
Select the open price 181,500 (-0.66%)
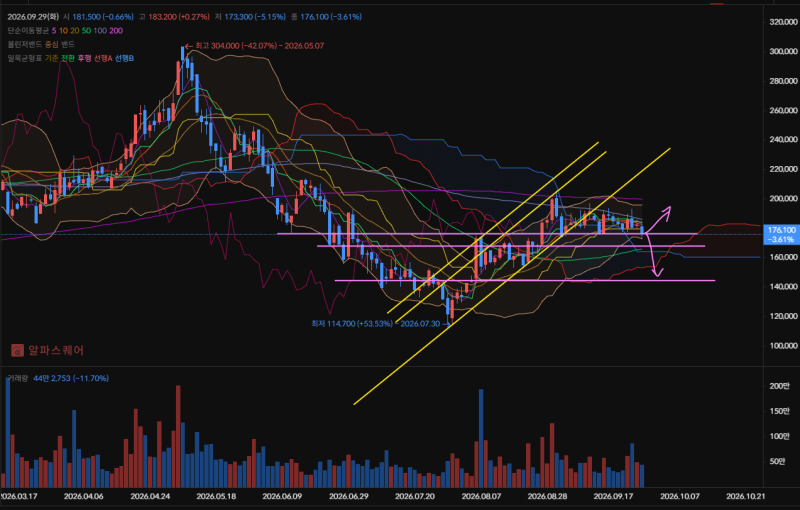click(103, 17)
